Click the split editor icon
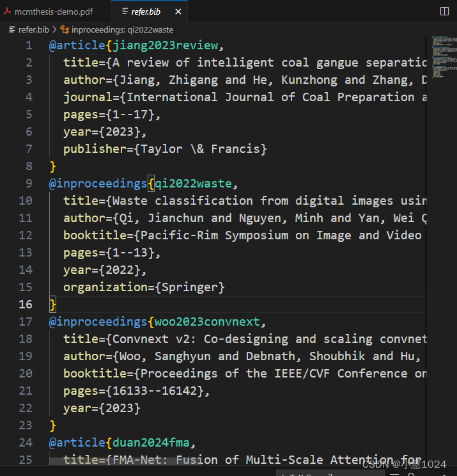 click(x=444, y=12)
